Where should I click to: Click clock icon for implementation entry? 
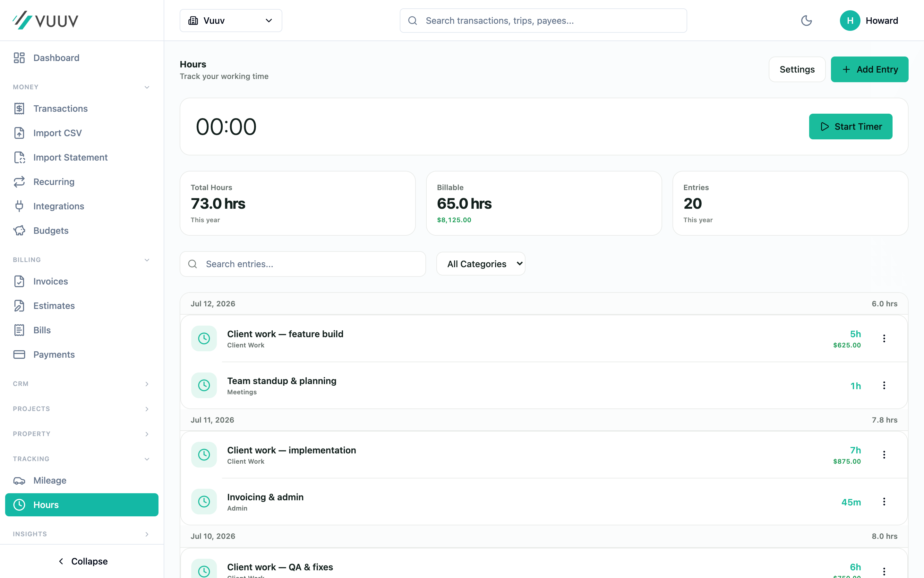[204, 454]
